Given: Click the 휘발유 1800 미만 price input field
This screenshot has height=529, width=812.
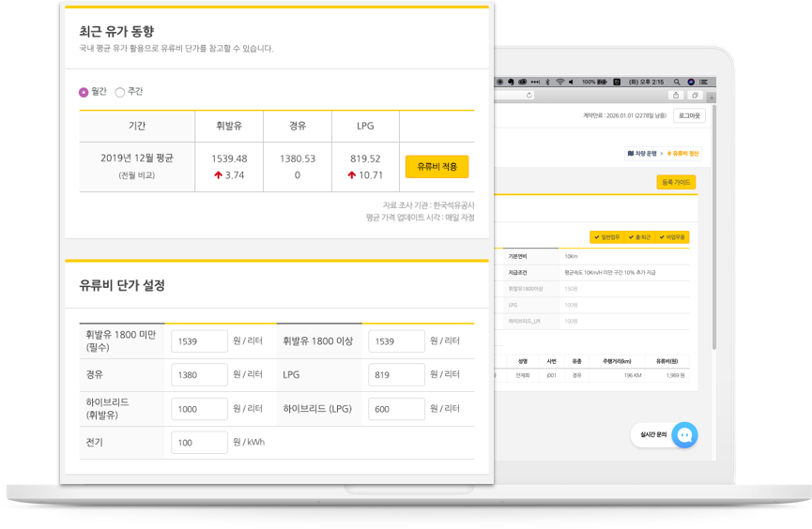Looking at the screenshot, I should (199, 341).
